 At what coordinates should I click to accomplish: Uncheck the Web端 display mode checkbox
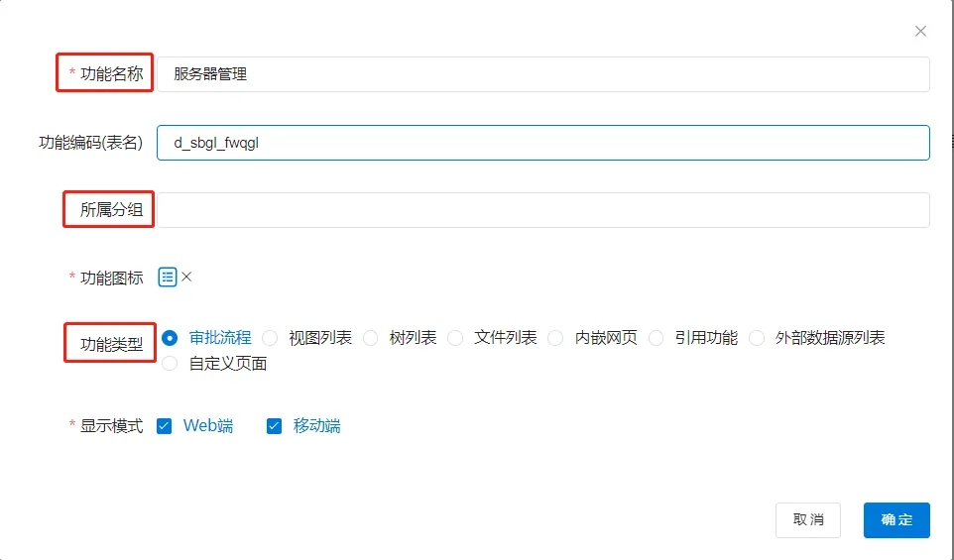pyautogui.click(x=165, y=426)
